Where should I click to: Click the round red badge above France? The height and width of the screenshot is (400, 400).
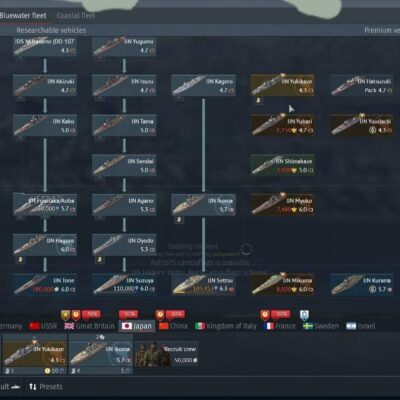tap(265, 315)
